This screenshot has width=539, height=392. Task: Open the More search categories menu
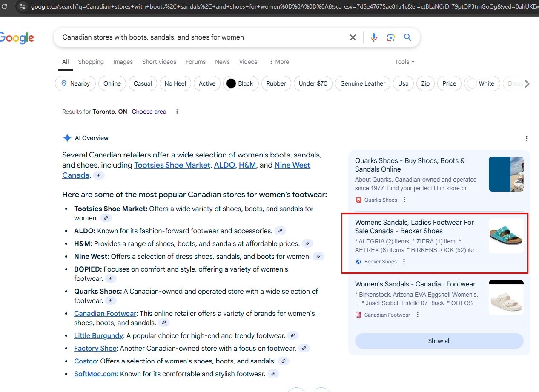[x=279, y=62]
